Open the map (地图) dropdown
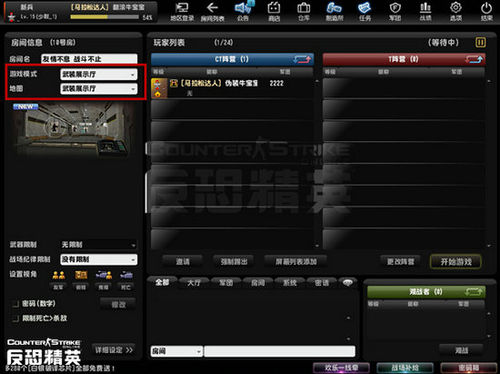 (99, 89)
